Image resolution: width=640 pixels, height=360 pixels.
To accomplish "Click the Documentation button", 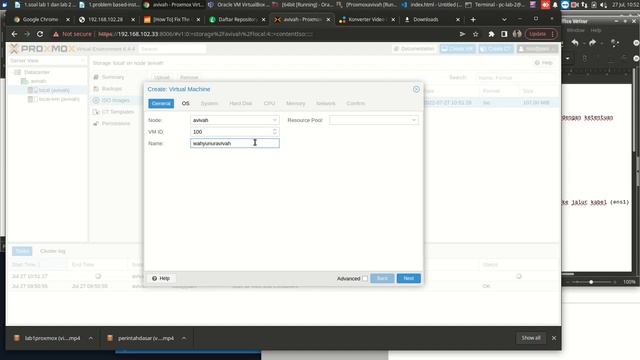I will pyautogui.click(x=414, y=49).
